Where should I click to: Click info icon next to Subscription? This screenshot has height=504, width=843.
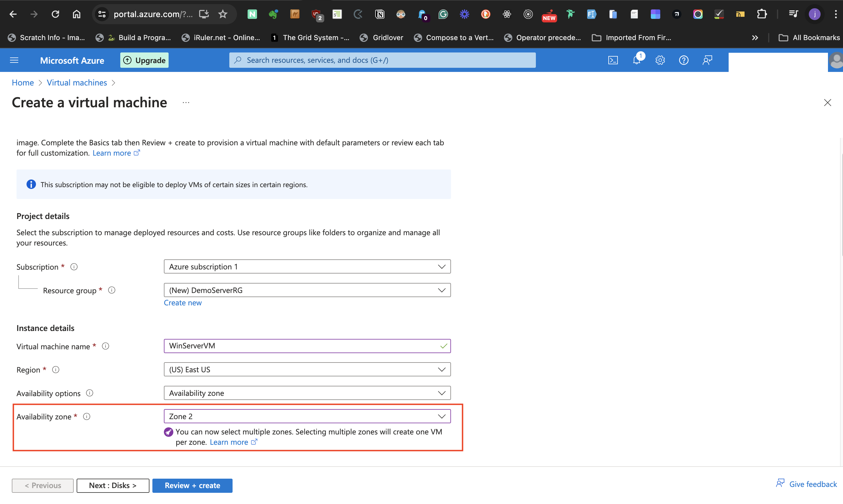pyautogui.click(x=74, y=267)
